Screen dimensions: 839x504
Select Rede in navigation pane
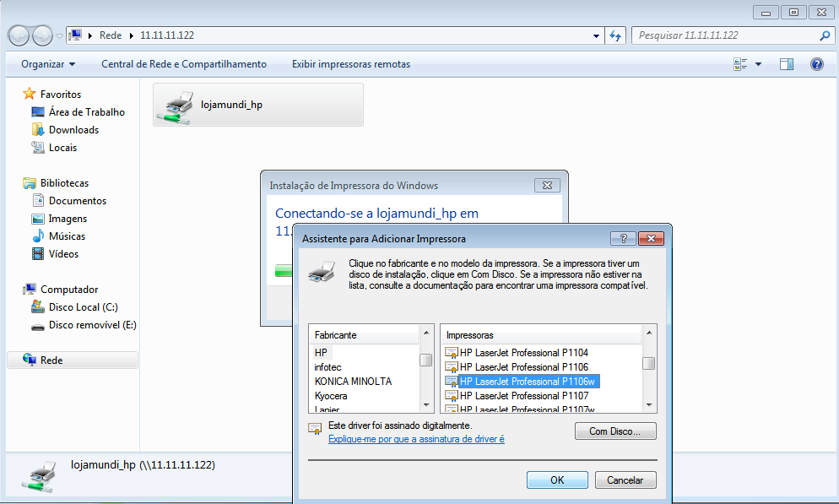pos(73,360)
